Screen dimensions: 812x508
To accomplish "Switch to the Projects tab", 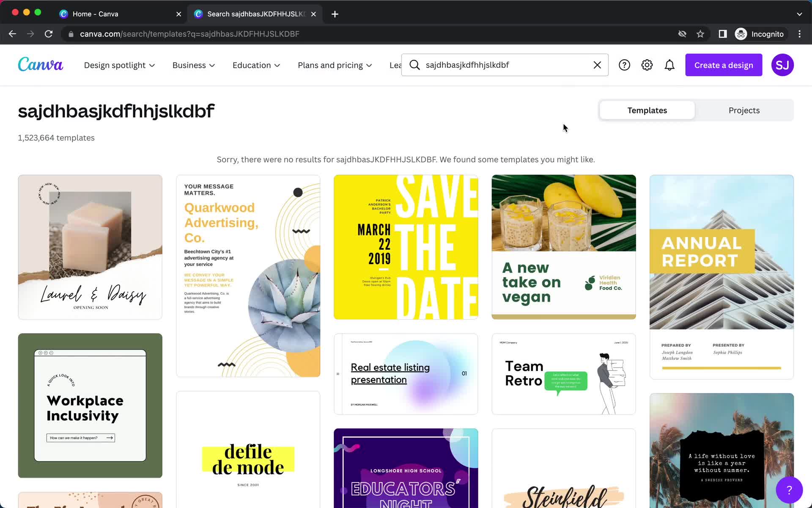I will (x=743, y=110).
